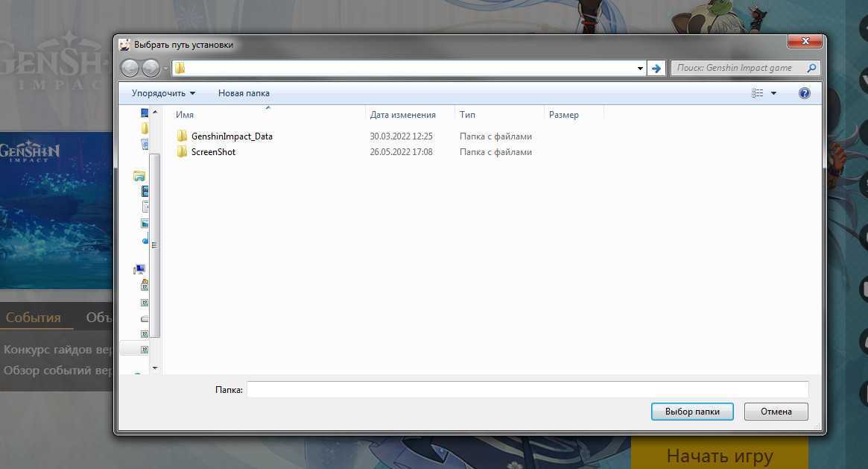The height and width of the screenshot is (469, 868).
Task: Click the back navigation arrow button
Action: [130, 68]
